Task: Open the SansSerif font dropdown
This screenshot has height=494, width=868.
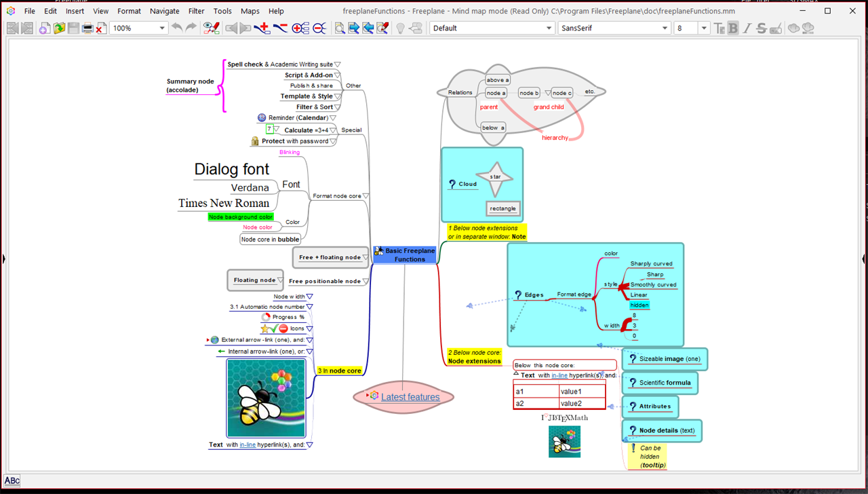Action: click(x=665, y=28)
